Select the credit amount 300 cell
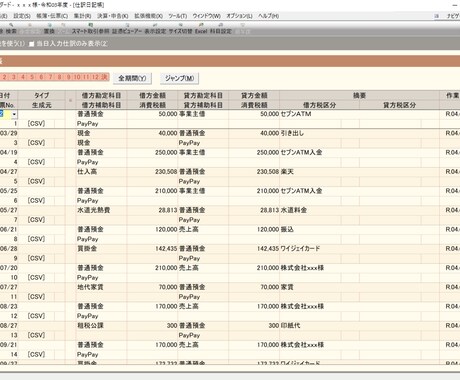460x380 pixels. click(254, 326)
